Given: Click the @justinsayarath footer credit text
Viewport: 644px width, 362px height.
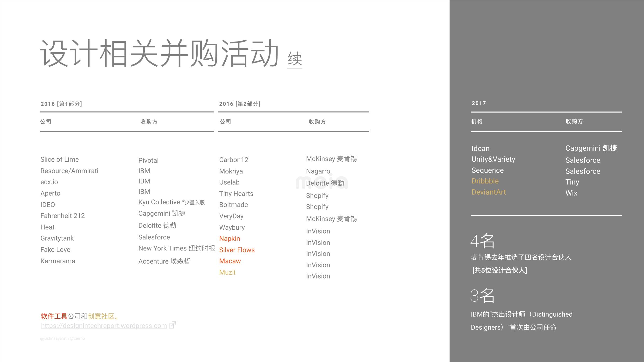Looking at the screenshot, I should tap(54, 338).
